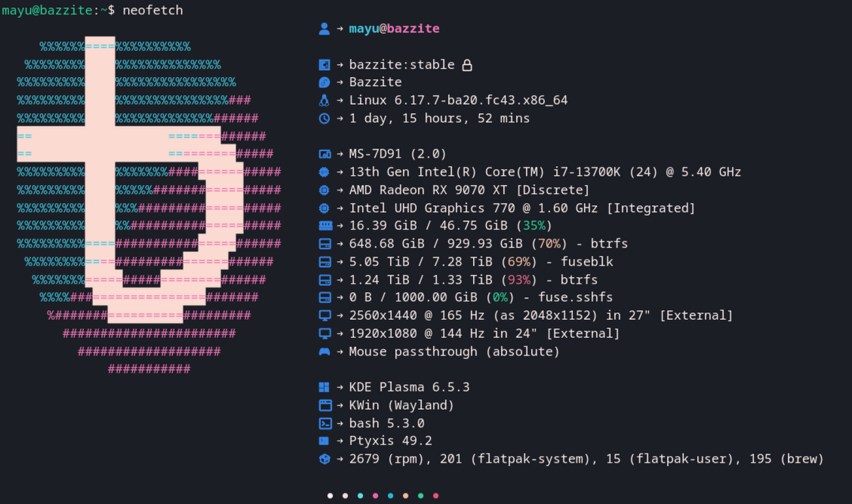Viewport: 852px width, 504px height.
Task: Click 'KDE Plasma 6.5.3' text
Action: 409,387
